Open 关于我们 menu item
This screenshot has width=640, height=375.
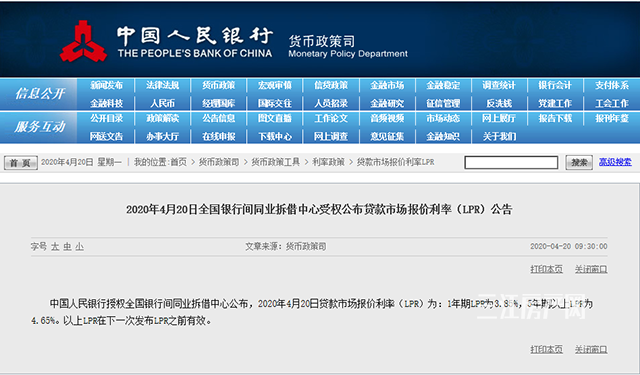499,136
